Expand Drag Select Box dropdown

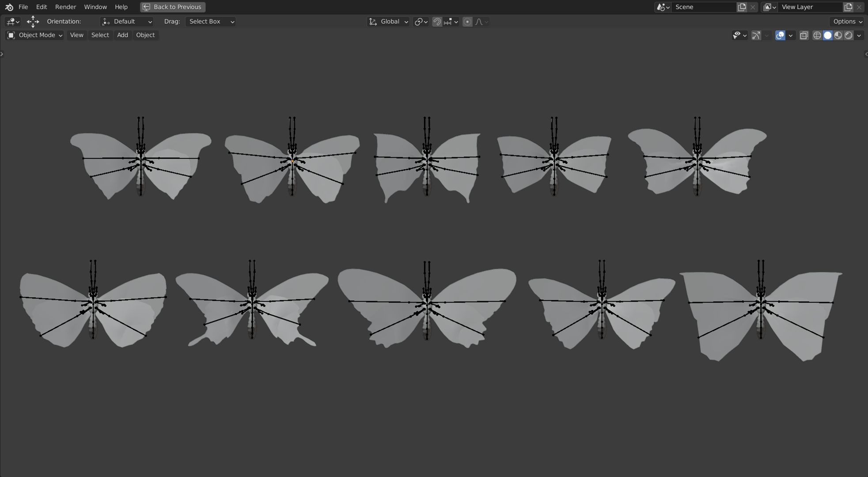click(210, 22)
